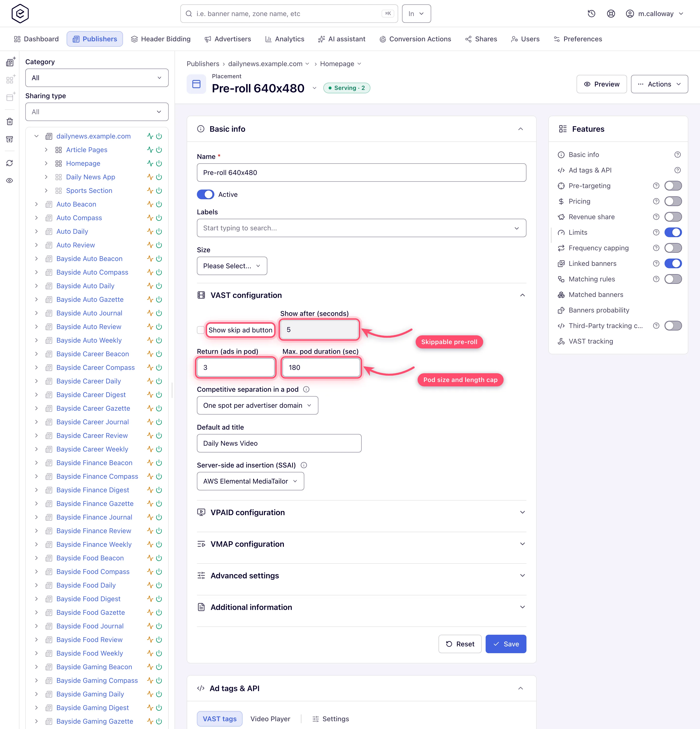The width and height of the screenshot is (700, 729).
Task: Click the add publisher sidebar icon
Action: (10, 62)
